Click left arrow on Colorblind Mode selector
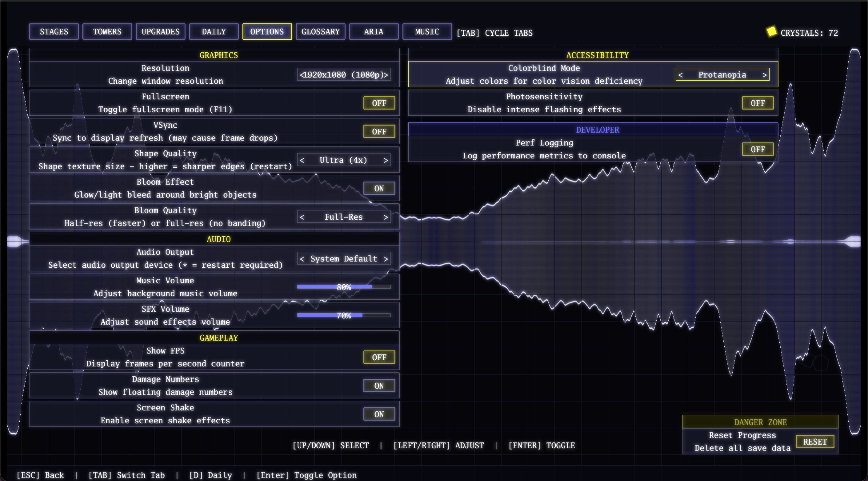 pos(681,75)
